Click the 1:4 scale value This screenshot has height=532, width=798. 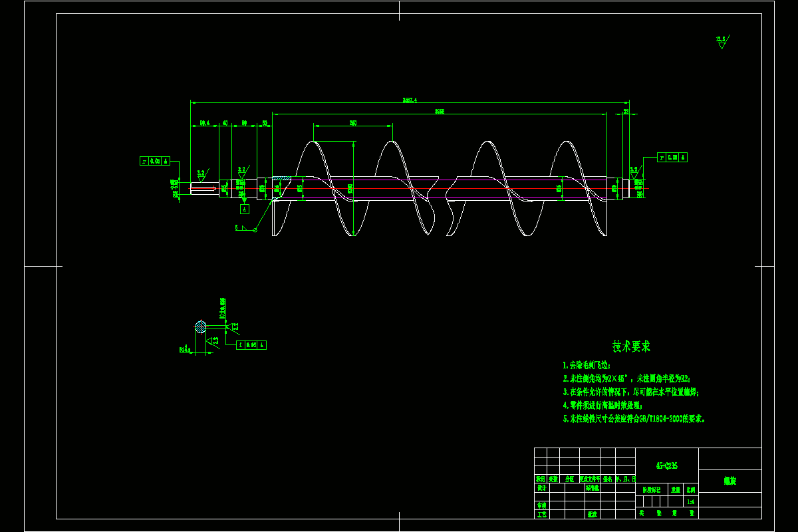click(x=692, y=502)
